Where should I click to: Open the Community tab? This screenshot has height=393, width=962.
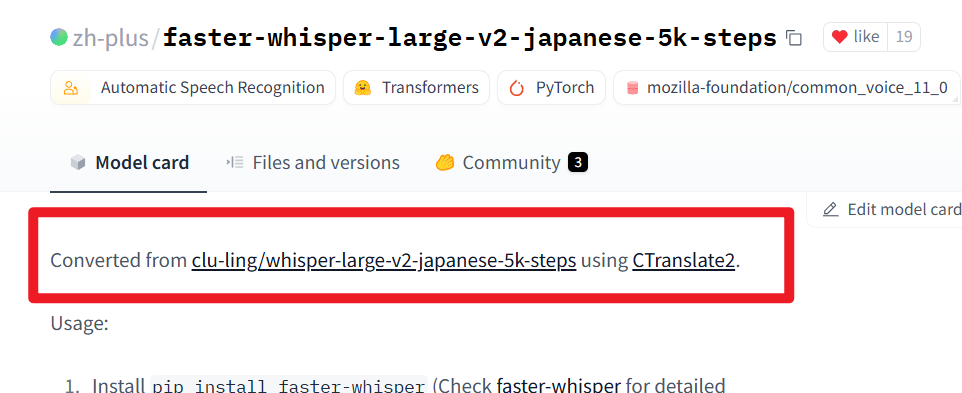click(512, 162)
